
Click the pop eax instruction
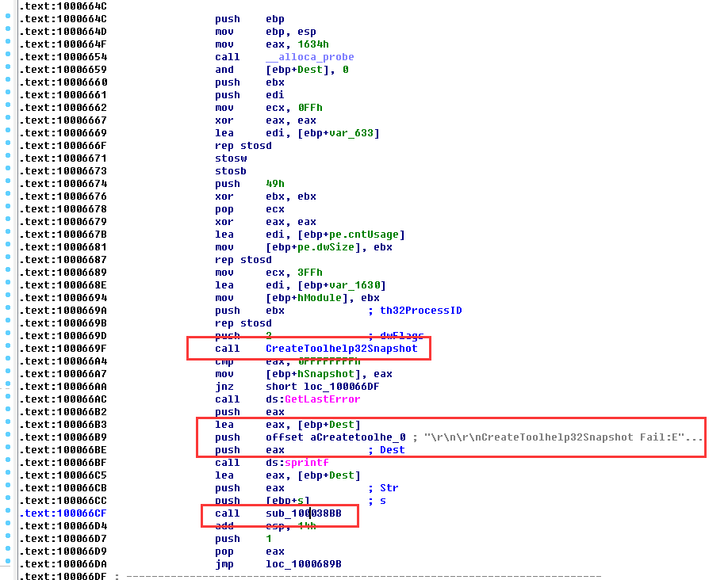[x=249, y=551]
